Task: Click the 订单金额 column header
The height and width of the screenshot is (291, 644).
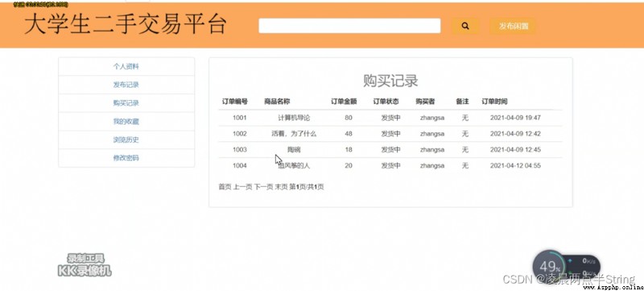Action: 344,102
